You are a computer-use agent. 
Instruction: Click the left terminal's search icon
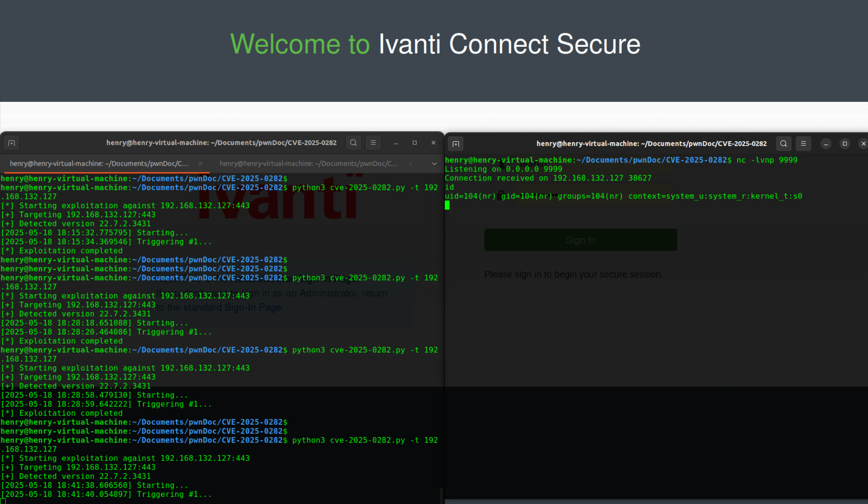click(353, 143)
